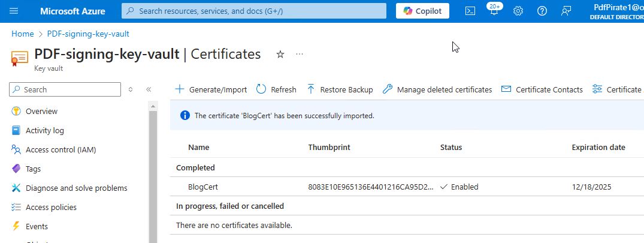644x243 pixels.
Task: Open the Events menu item
Action: click(x=37, y=226)
